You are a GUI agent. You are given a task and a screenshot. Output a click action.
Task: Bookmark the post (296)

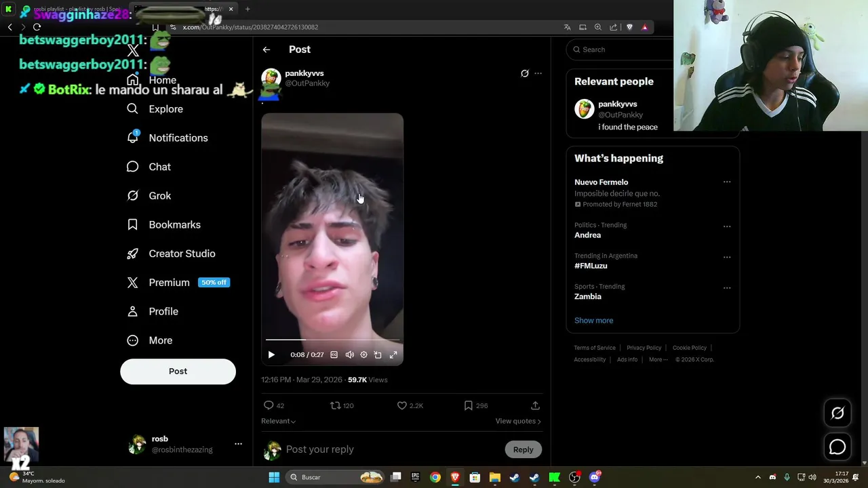pos(476,405)
